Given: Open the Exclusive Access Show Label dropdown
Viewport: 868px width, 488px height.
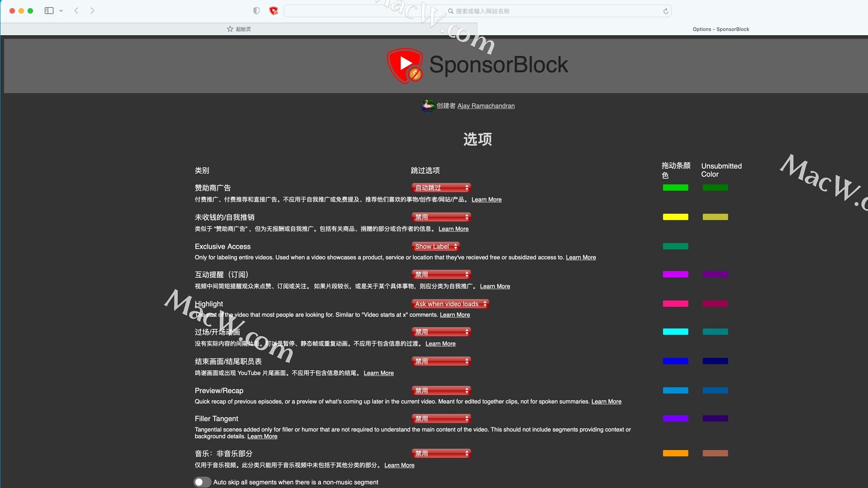Looking at the screenshot, I should [436, 246].
